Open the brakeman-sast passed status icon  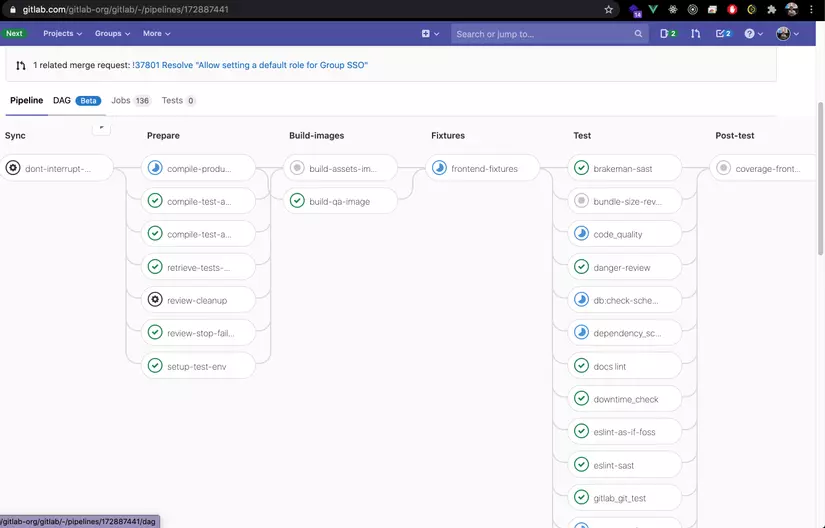click(581, 168)
